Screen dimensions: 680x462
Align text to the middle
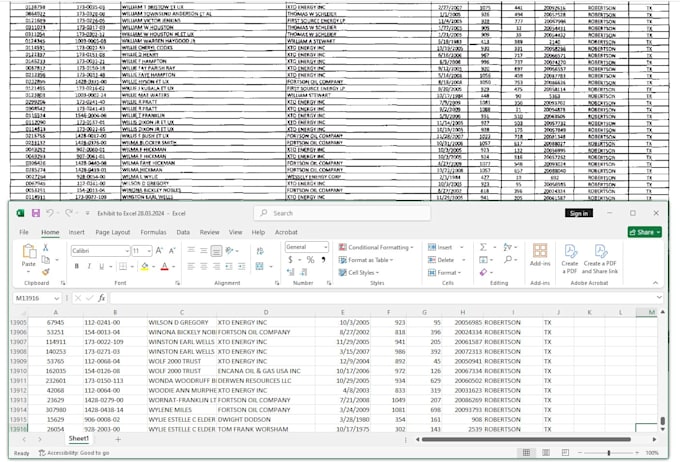(x=203, y=250)
